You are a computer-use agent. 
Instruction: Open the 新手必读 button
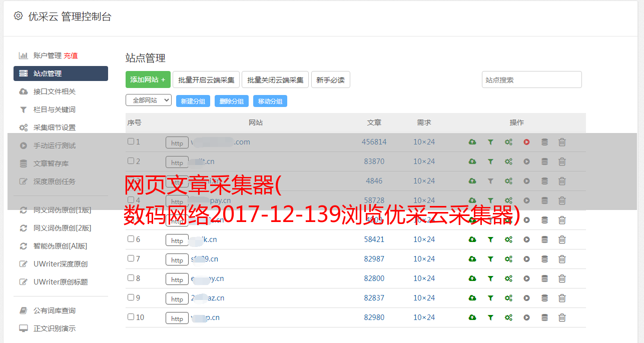click(330, 79)
